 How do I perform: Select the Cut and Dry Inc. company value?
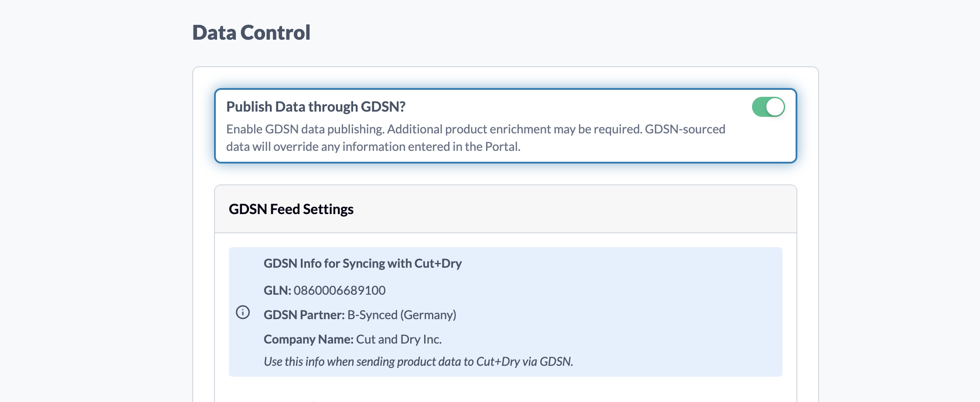(x=399, y=339)
